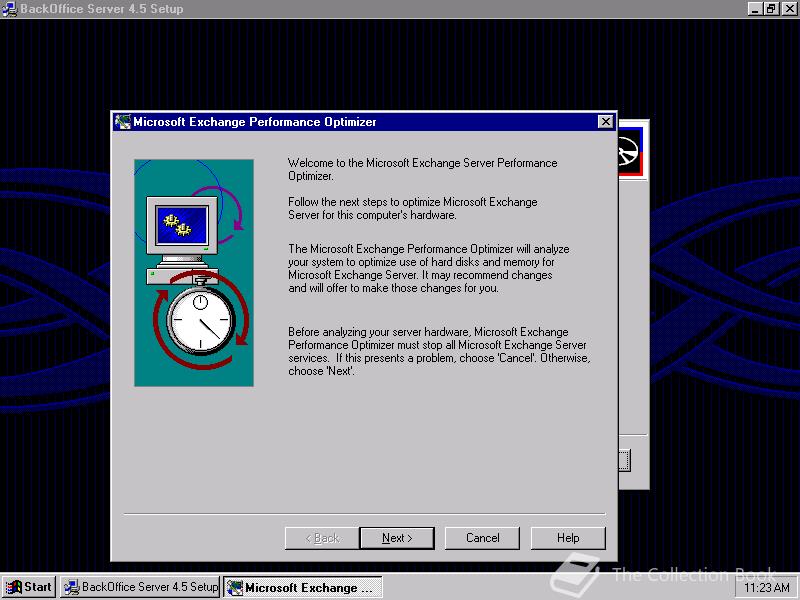Click the taskbar clock showing 11:23 AM
The image size is (800, 600).
point(766,588)
